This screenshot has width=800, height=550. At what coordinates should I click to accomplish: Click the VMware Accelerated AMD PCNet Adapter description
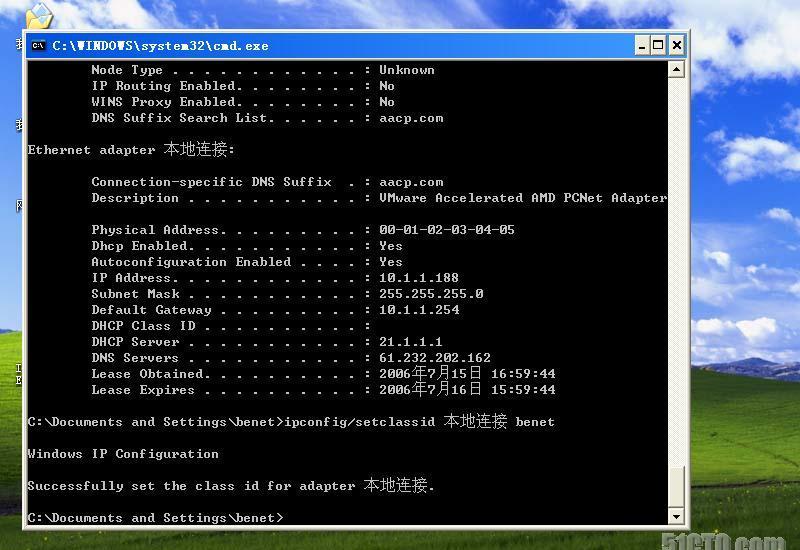click(x=522, y=198)
